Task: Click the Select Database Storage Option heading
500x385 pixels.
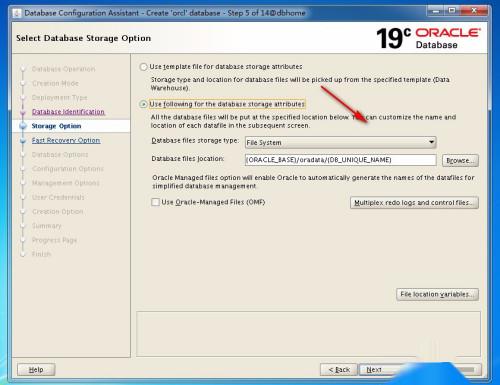Action: pyautogui.click(x=83, y=38)
